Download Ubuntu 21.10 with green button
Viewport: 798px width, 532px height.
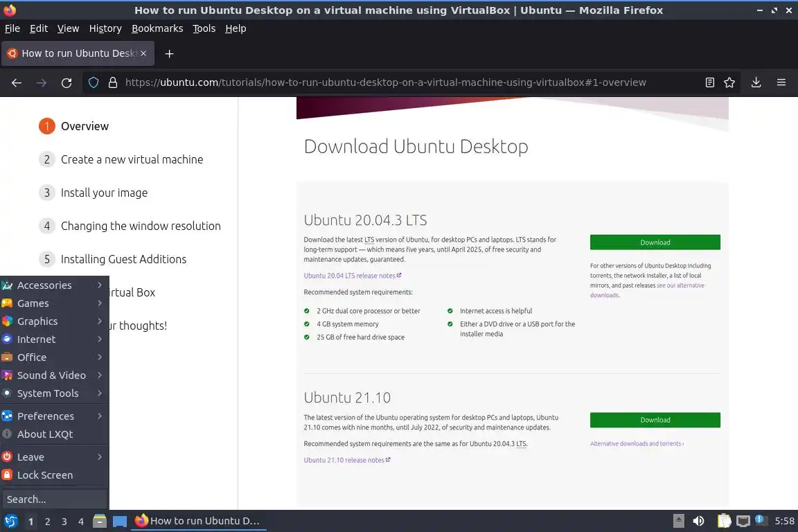click(x=655, y=420)
